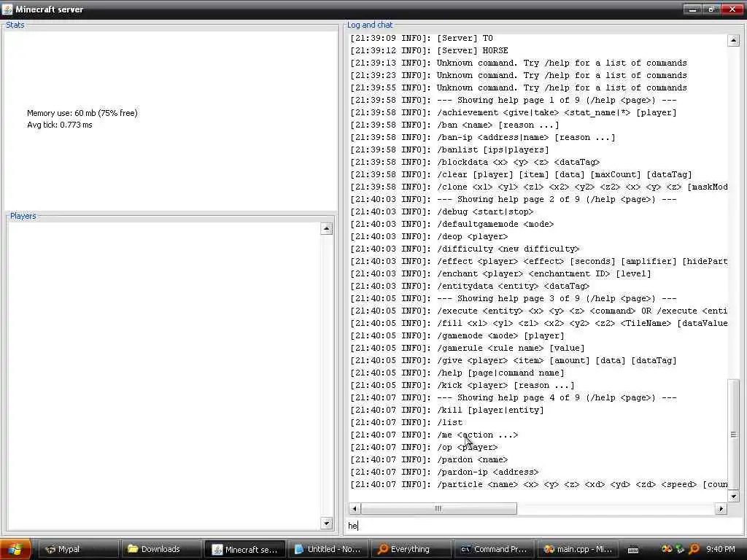Click the 'Stats' panel label

(x=15, y=25)
